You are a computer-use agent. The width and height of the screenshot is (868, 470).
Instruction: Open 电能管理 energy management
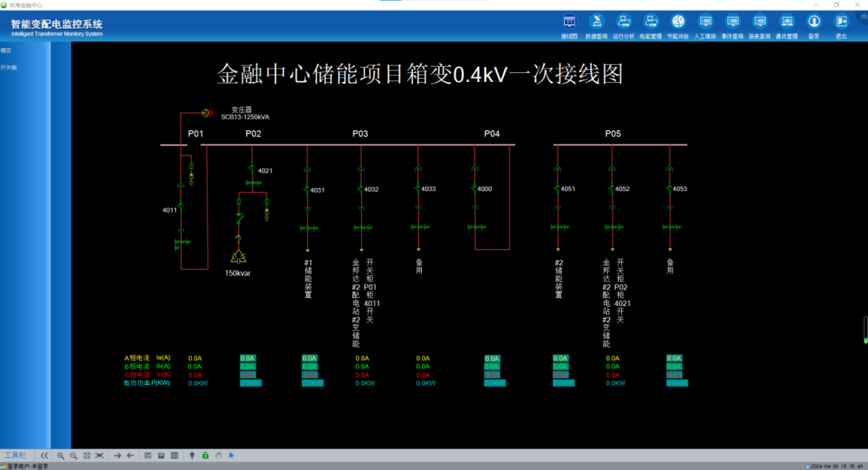coord(650,26)
